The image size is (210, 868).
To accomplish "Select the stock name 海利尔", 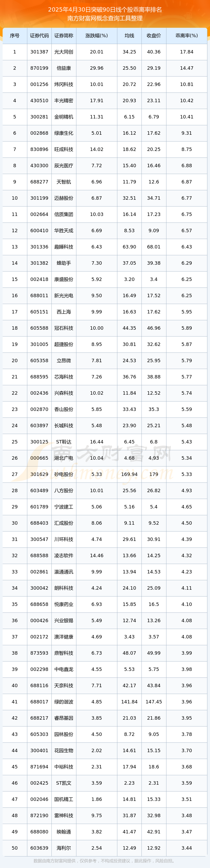I will click(x=64, y=848).
